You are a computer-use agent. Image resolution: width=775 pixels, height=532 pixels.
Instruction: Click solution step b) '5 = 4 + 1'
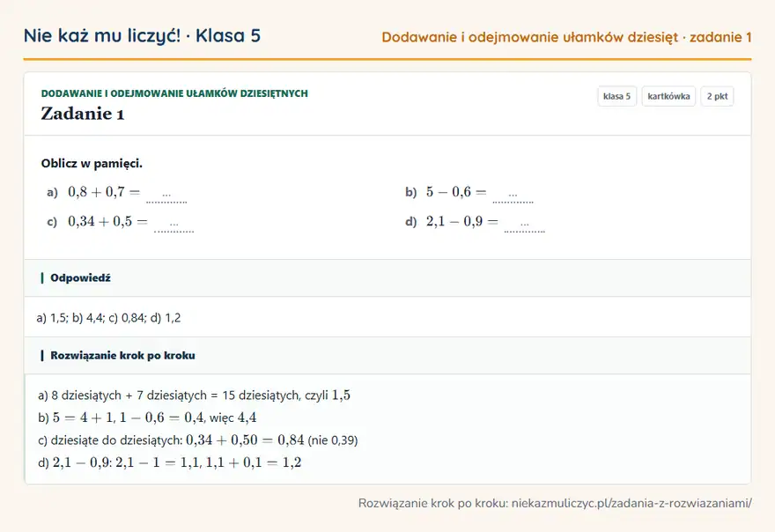147,417
